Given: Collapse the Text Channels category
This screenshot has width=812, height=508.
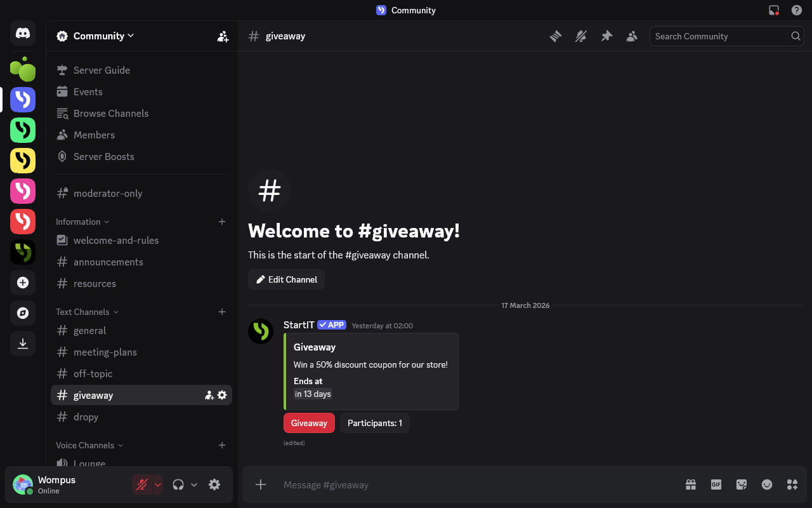Looking at the screenshot, I should (82, 312).
